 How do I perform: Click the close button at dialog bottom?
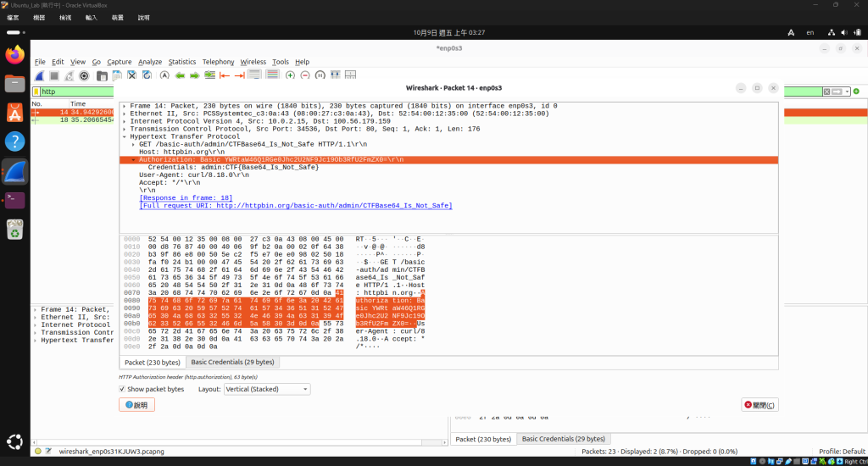[x=759, y=405]
